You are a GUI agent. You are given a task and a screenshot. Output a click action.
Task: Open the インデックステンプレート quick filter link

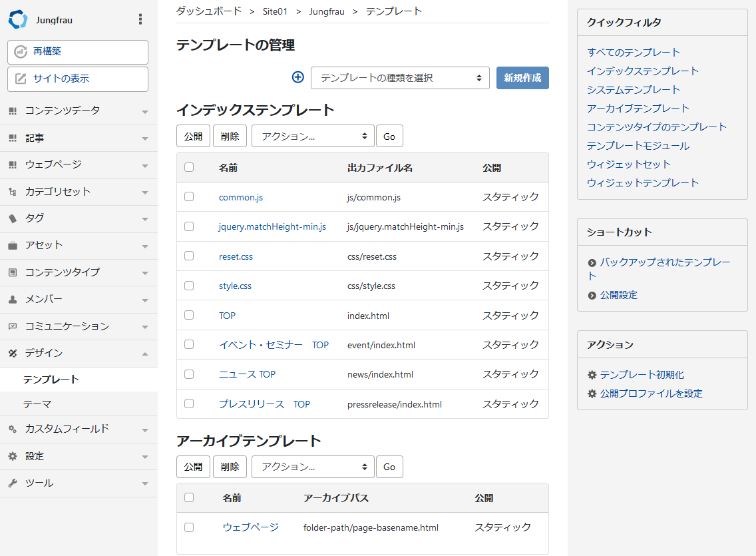(x=642, y=71)
